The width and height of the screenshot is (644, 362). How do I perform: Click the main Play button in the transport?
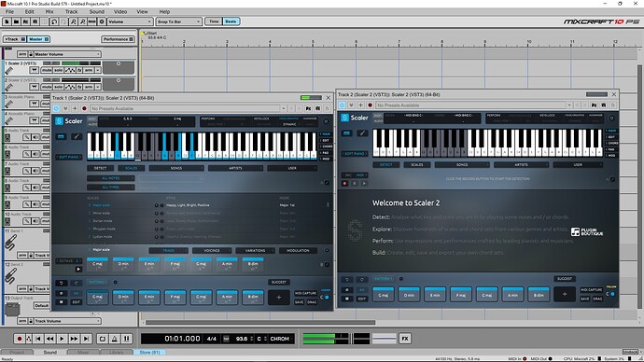click(62, 339)
